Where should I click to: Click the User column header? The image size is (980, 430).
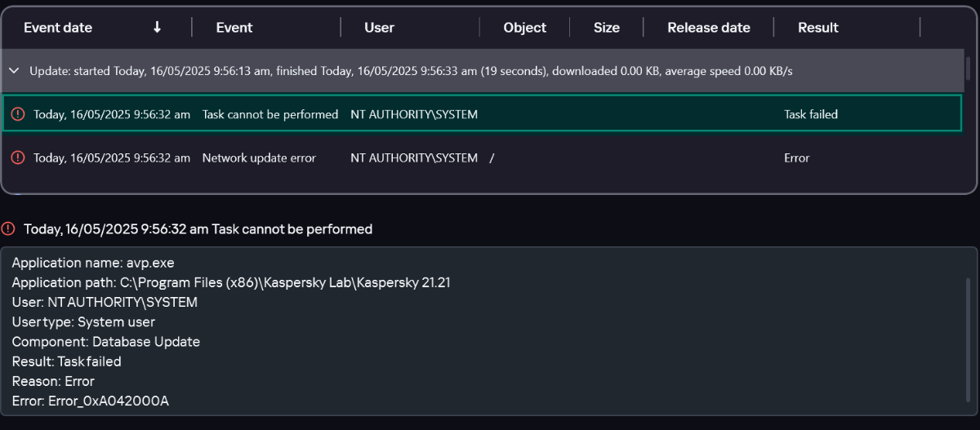[x=379, y=28]
